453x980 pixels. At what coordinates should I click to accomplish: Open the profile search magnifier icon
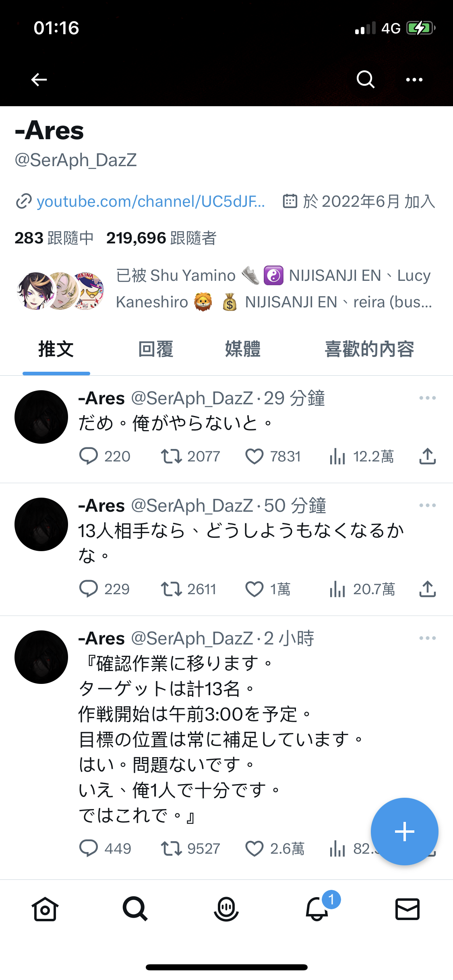click(366, 79)
